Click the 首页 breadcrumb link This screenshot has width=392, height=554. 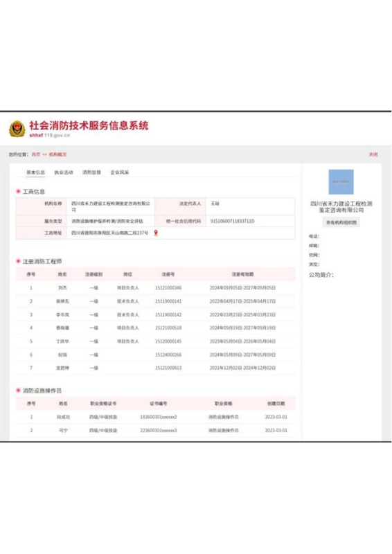pyautogui.click(x=36, y=154)
